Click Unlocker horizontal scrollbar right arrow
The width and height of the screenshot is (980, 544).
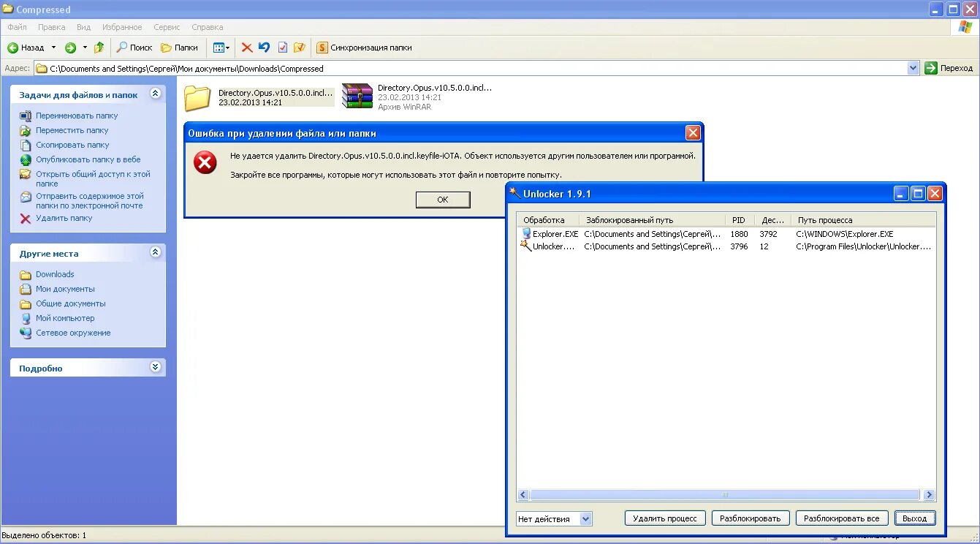click(929, 495)
